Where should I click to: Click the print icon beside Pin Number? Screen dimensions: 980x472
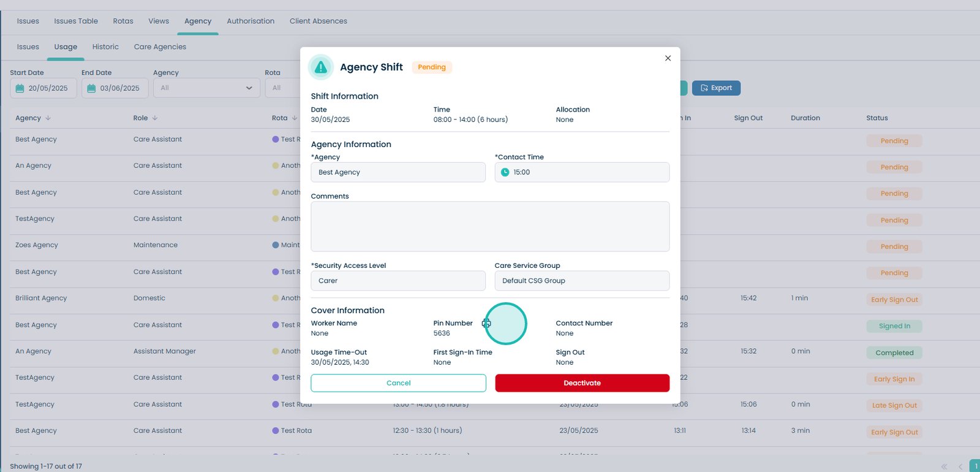coord(486,323)
